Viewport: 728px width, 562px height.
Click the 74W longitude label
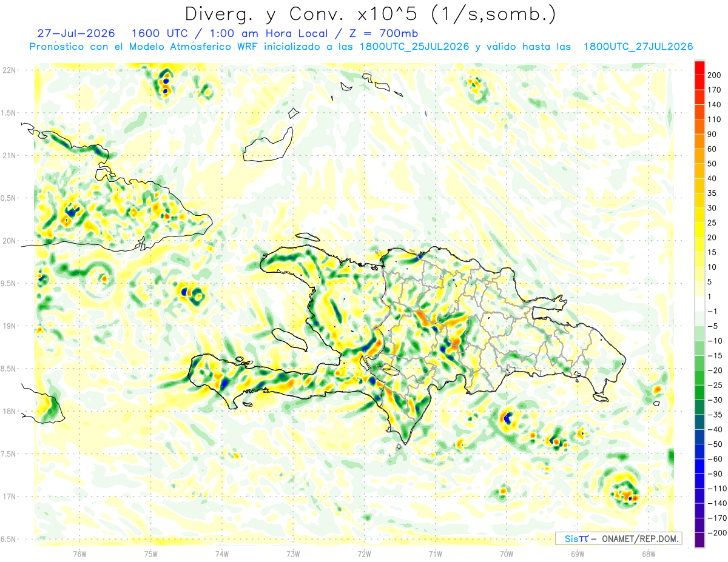[222, 553]
